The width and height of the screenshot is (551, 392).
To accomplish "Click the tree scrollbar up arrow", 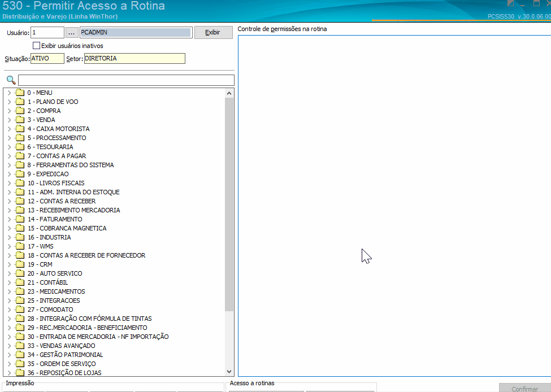I will 229,93.
